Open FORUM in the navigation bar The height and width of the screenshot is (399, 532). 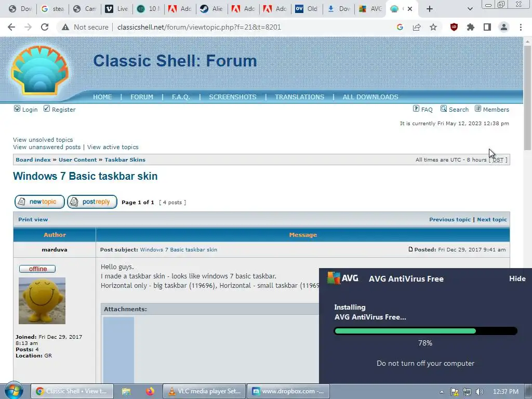coord(142,97)
